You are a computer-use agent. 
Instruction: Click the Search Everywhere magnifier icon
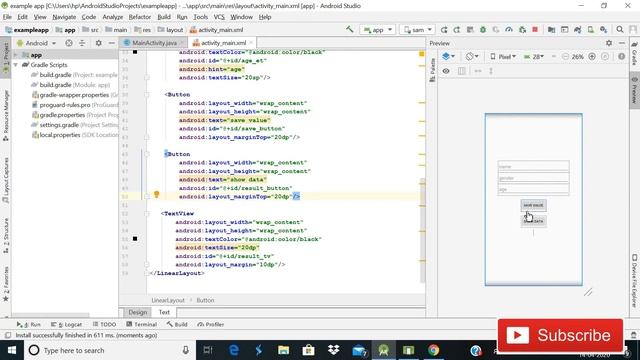tap(620, 30)
